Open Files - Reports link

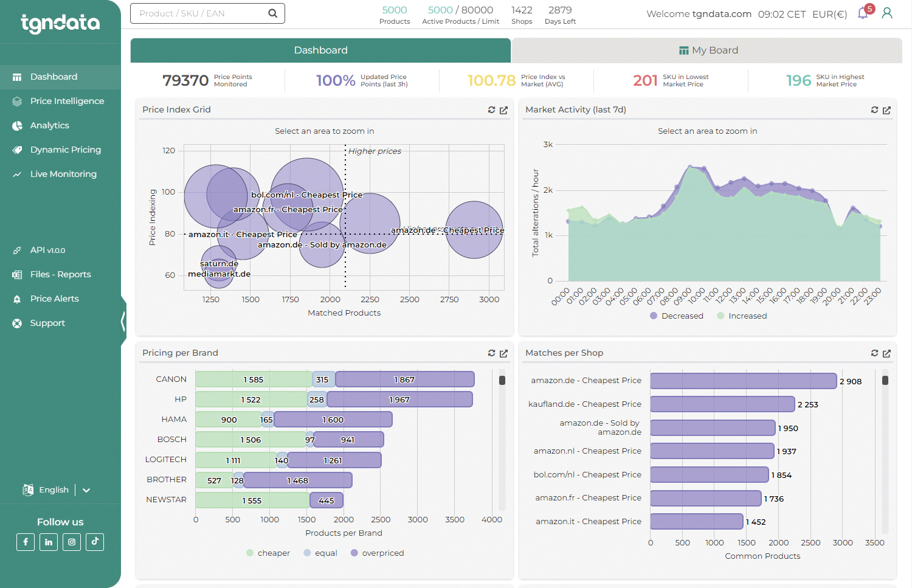pos(61,275)
